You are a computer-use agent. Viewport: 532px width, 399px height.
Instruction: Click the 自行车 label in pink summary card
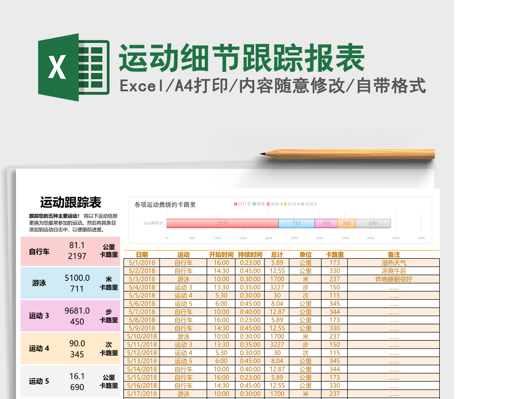coord(39,251)
